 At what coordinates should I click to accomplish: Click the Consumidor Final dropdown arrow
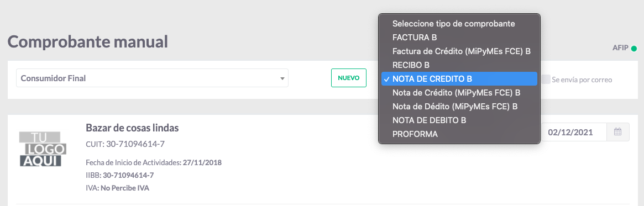coord(282,78)
